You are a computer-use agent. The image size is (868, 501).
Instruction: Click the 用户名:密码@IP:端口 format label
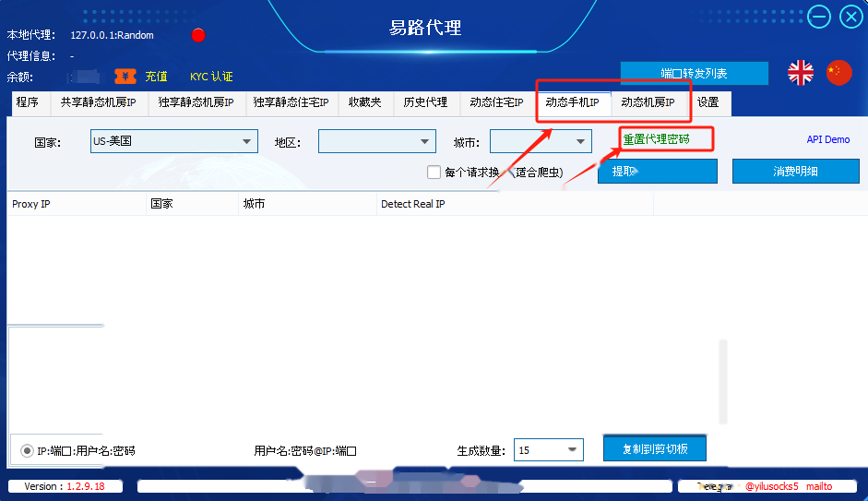pos(305,451)
